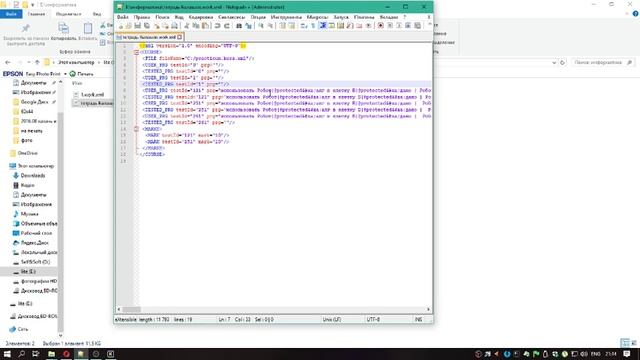Viewport: 640px width, 360px height.
Task: Click Копировать in Explorer ribbon
Action: (x=64, y=32)
